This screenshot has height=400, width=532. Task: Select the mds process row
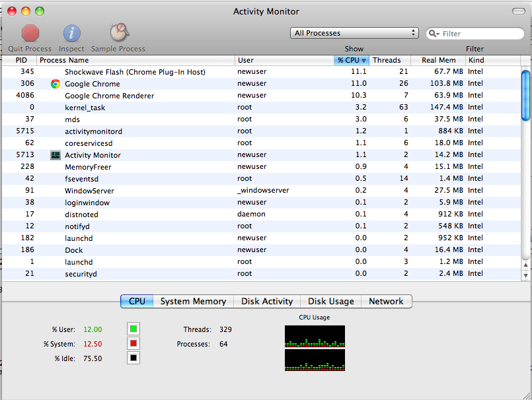(x=261, y=119)
